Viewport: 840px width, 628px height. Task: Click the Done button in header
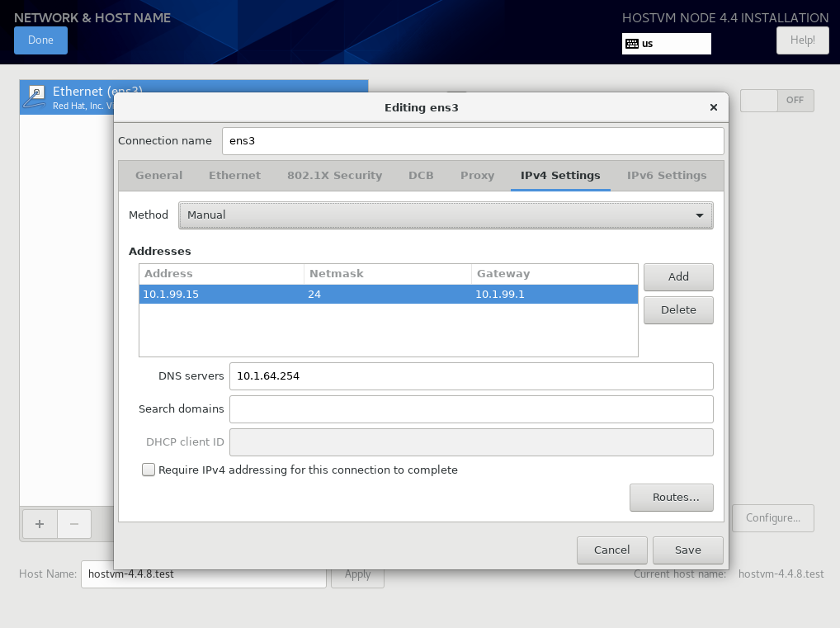click(40, 40)
